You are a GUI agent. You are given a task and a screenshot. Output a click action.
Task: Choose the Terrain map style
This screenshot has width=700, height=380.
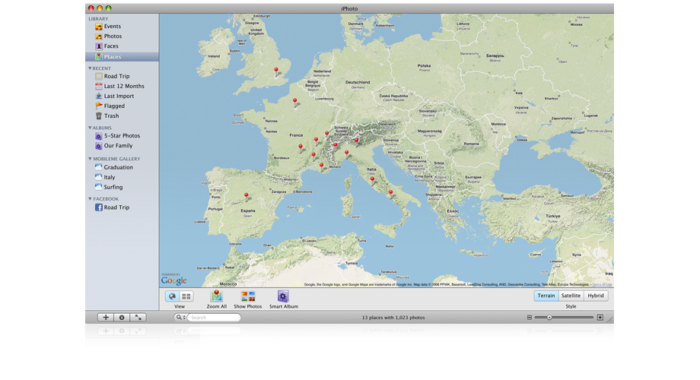click(x=546, y=296)
